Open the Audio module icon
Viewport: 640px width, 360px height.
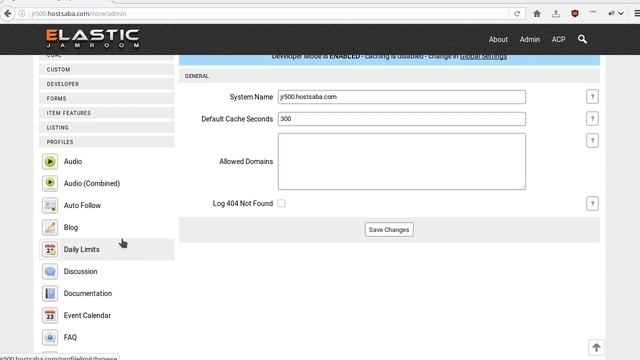(x=50, y=162)
